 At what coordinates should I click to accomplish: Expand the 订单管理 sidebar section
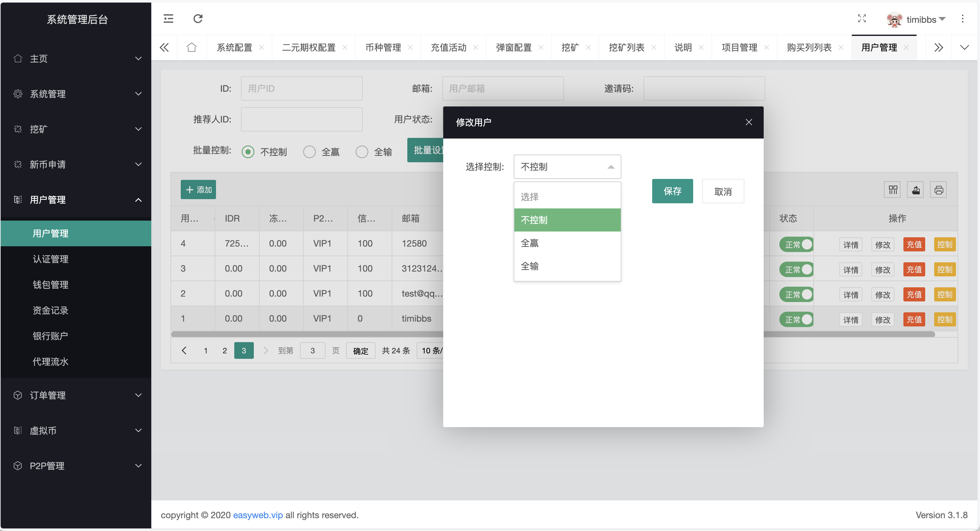[48, 395]
